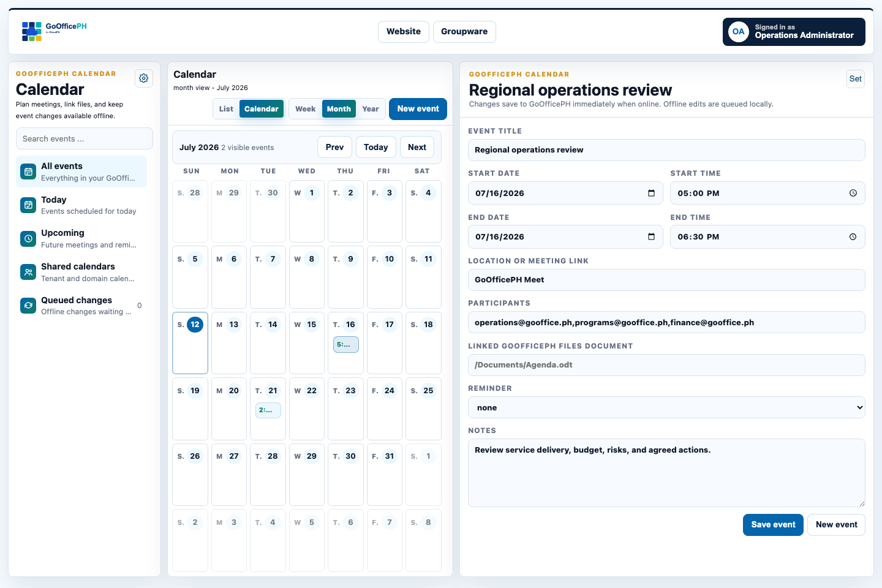
Task: Click the Event Title field
Action: [666, 150]
